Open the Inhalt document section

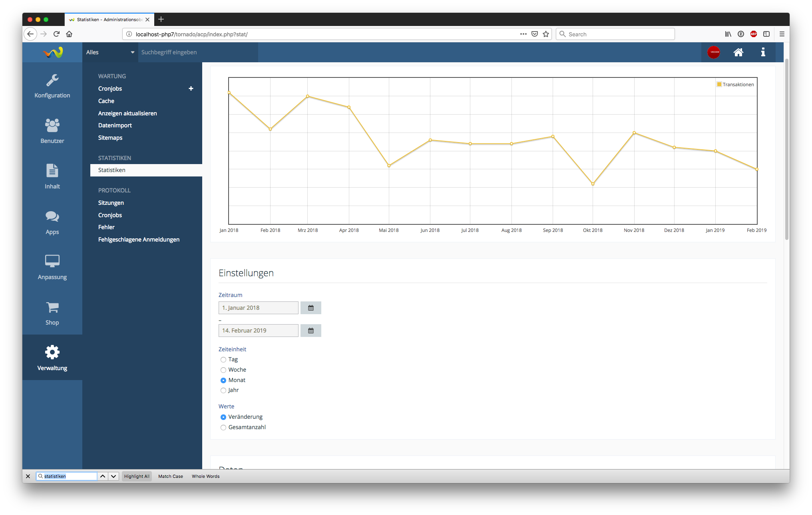click(52, 176)
